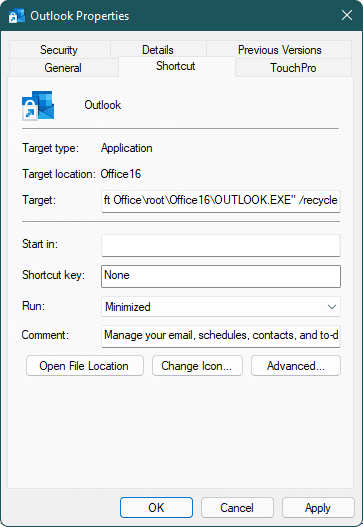Click the Comment text field
Screen dimensions: 363x527
[221, 336]
